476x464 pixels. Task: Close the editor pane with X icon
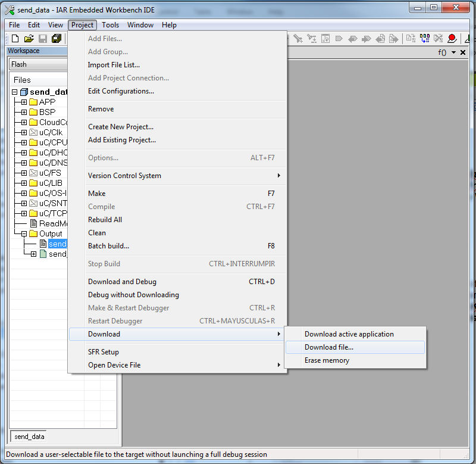[x=463, y=52]
